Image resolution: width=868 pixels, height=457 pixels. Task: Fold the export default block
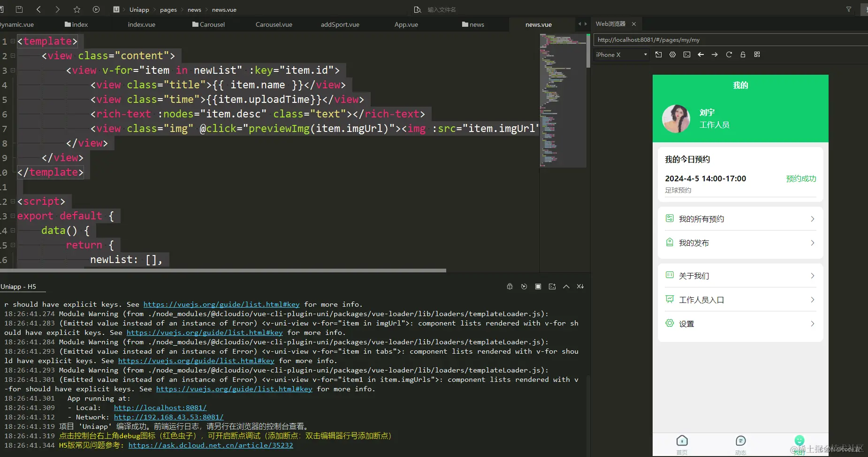pos(13,216)
